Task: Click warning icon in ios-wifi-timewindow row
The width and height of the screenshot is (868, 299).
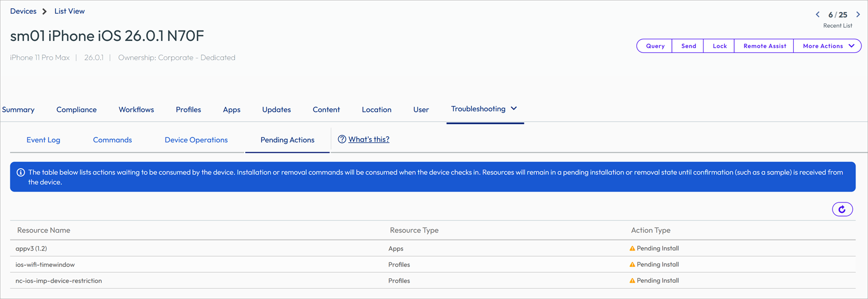Action: (632, 265)
